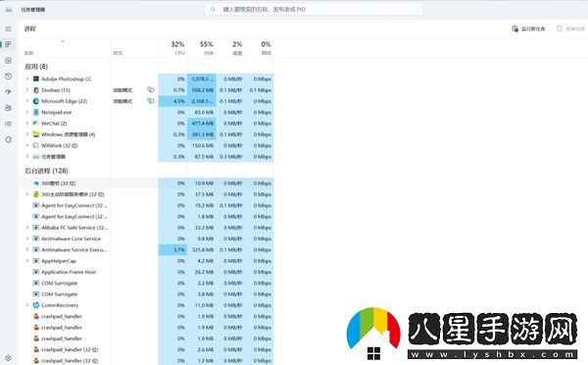Click the WeChat process icon

point(36,124)
